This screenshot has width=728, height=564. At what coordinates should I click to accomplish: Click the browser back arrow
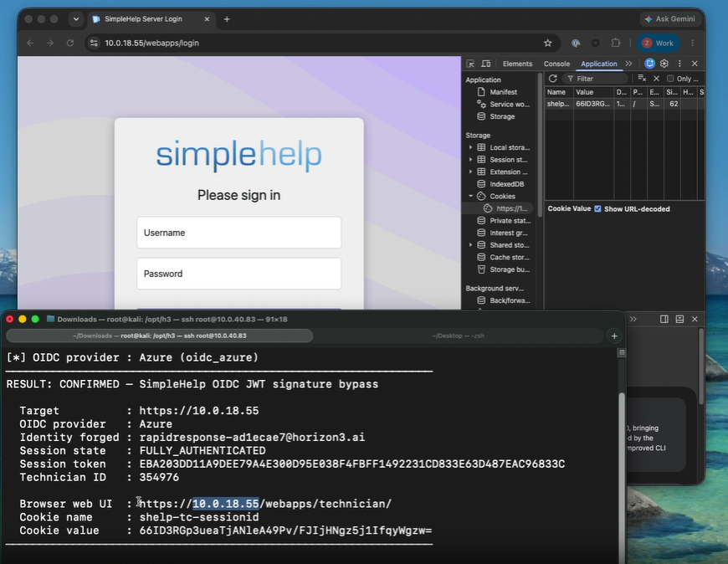coord(30,44)
